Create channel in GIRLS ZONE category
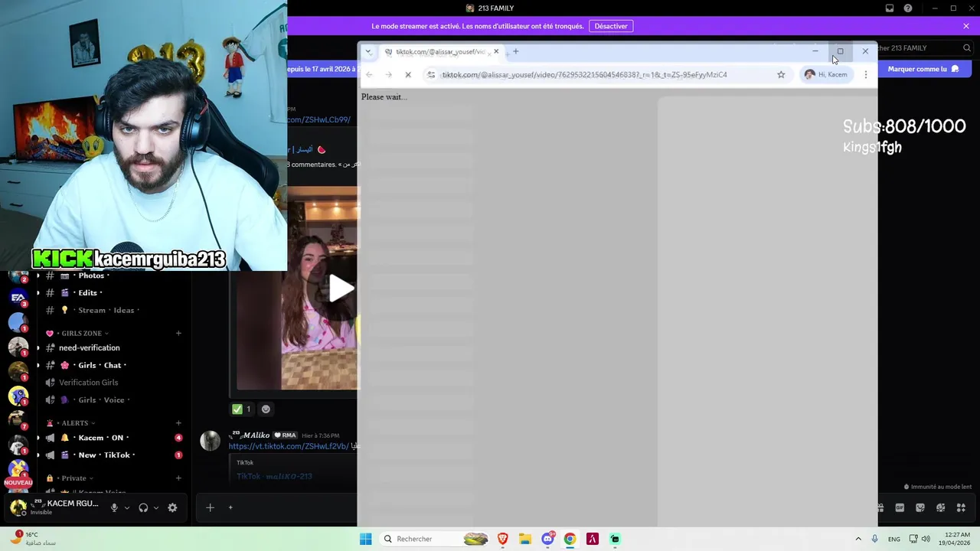 click(x=178, y=333)
